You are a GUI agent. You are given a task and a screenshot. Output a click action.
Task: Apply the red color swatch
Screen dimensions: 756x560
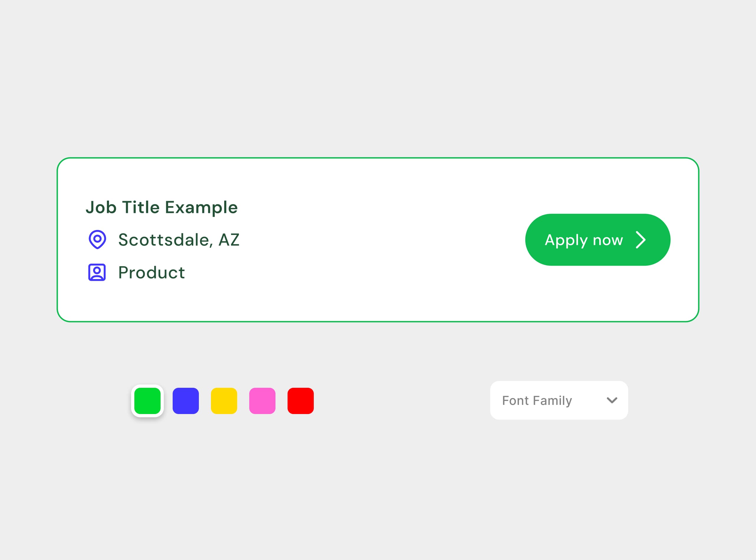click(301, 401)
